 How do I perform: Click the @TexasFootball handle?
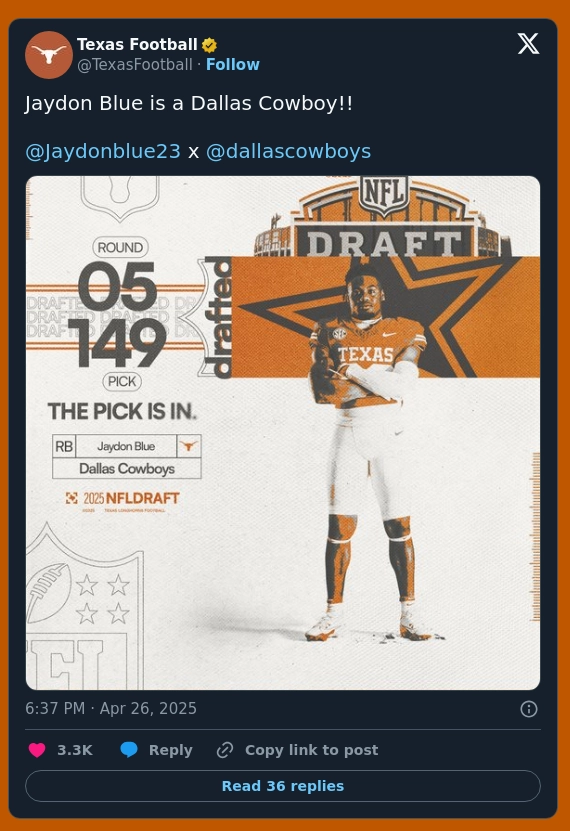pyautogui.click(x=135, y=65)
